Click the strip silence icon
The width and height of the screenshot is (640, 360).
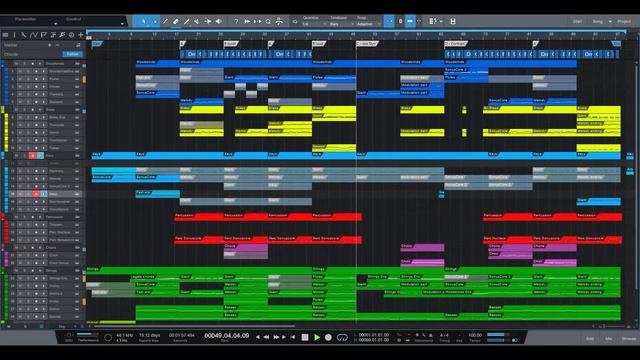point(279,21)
